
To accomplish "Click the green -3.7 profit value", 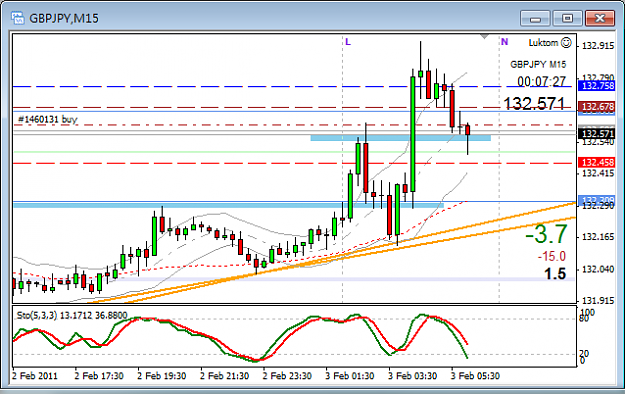I will point(546,234).
